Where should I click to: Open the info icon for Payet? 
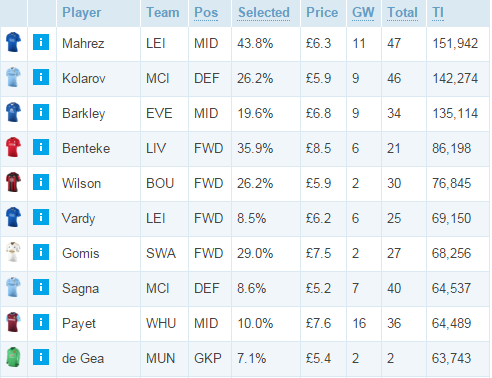(41, 322)
